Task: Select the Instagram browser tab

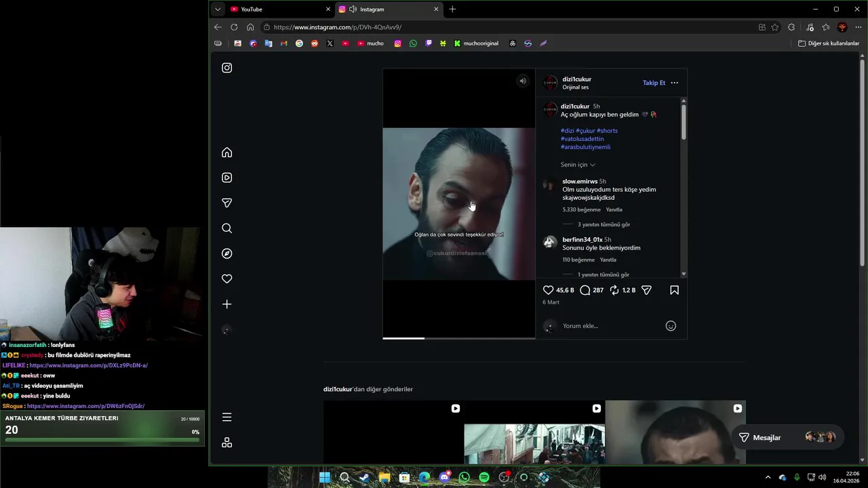Action: point(389,9)
